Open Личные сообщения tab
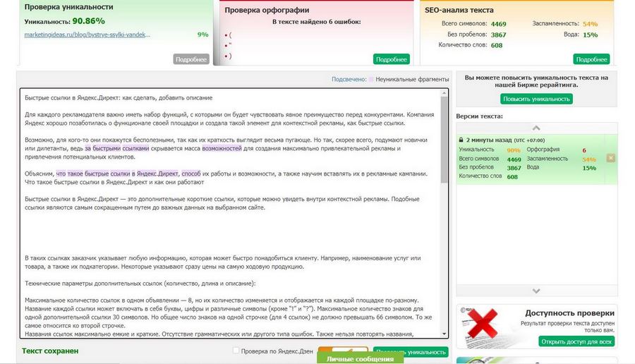The image size is (635, 364). pyautogui.click(x=360, y=359)
